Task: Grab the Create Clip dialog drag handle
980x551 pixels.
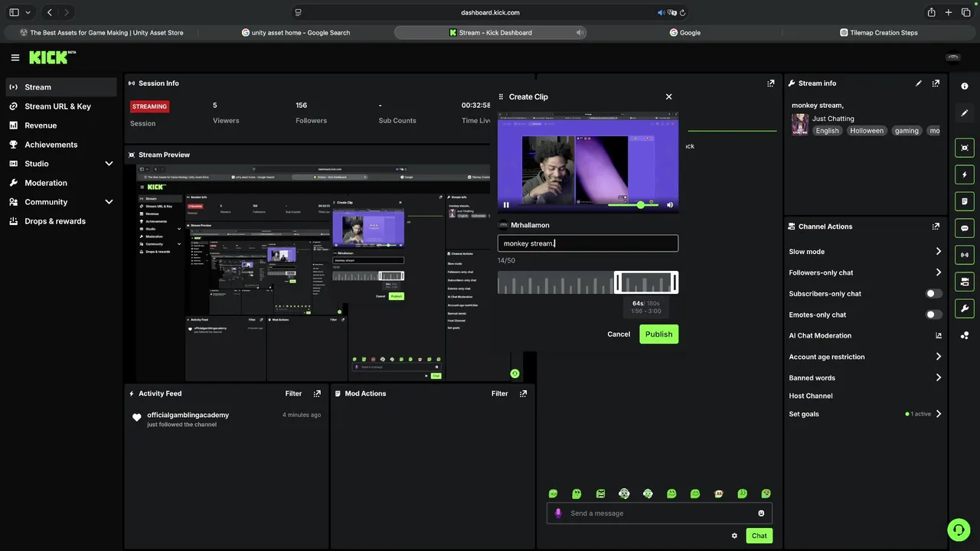Action: [x=501, y=97]
